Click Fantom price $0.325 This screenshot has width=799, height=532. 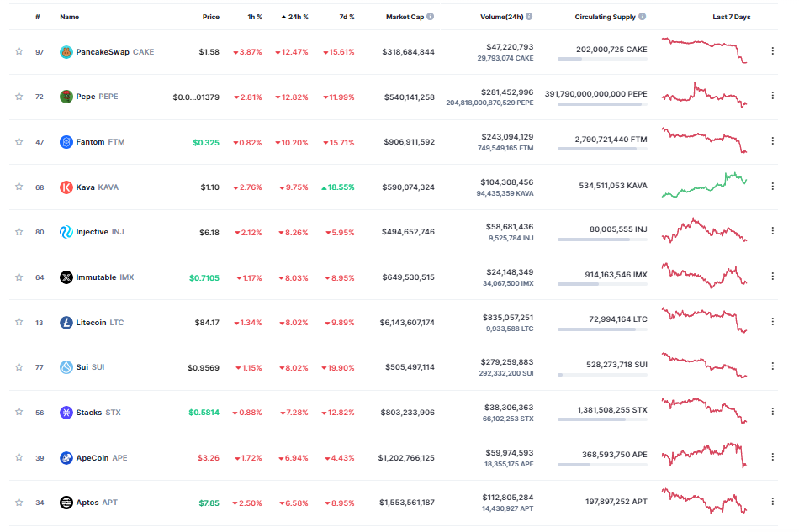(206, 143)
